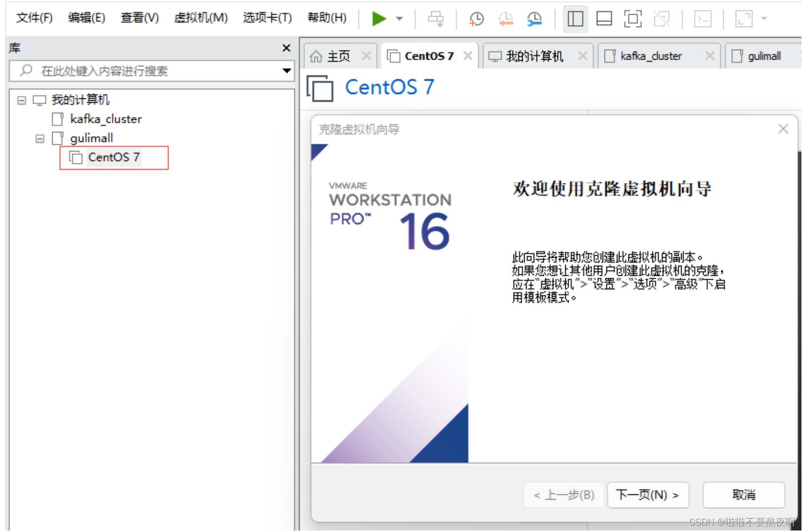Click the search magnifier icon in library
803x532 pixels.
[x=26, y=70]
